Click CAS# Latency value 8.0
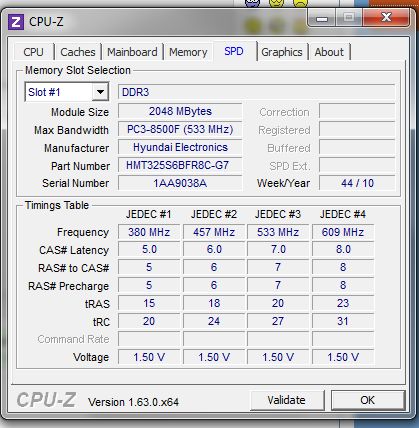The height and width of the screenshot is (428, 419). point(343,249)
